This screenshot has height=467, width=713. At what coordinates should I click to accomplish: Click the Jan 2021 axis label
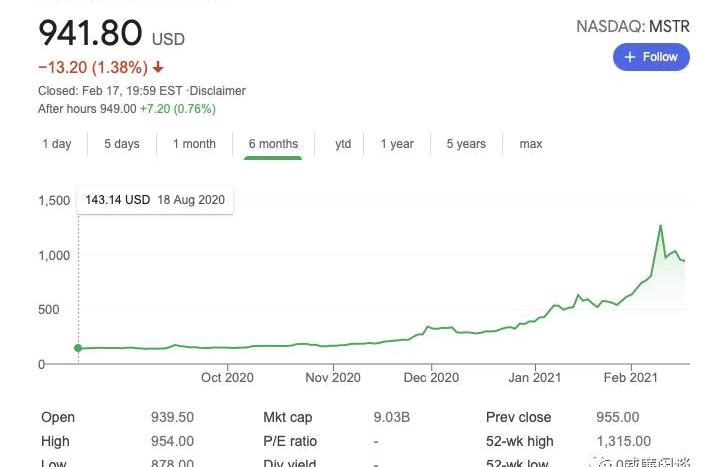click(534, 378)
